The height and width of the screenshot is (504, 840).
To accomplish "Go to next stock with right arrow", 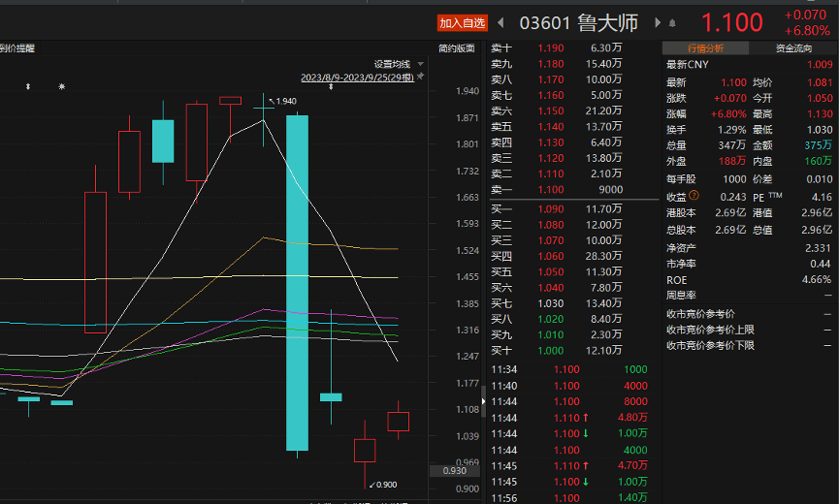I will pyautogui.click(x=658, y=22).
